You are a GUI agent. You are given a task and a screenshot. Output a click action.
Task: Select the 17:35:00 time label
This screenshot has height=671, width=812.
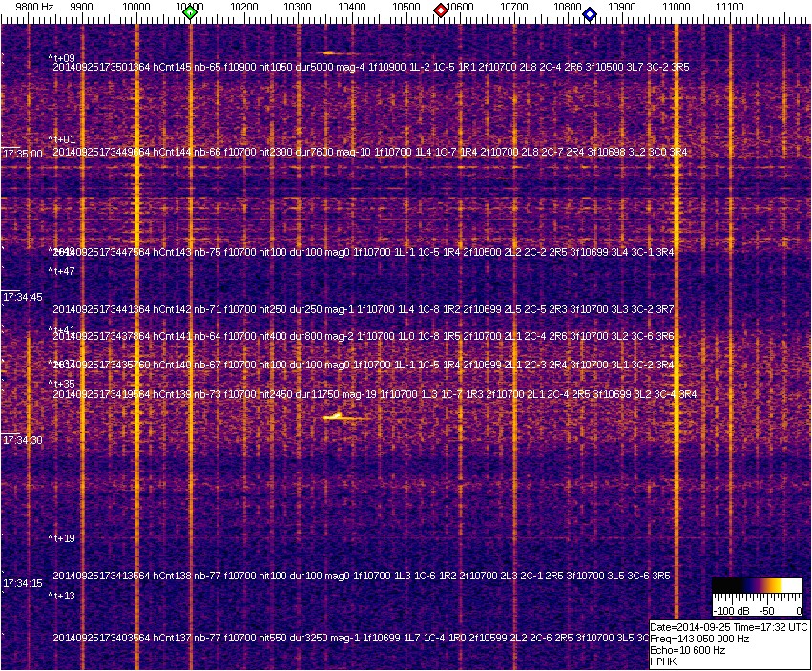(x=23, y=153)
